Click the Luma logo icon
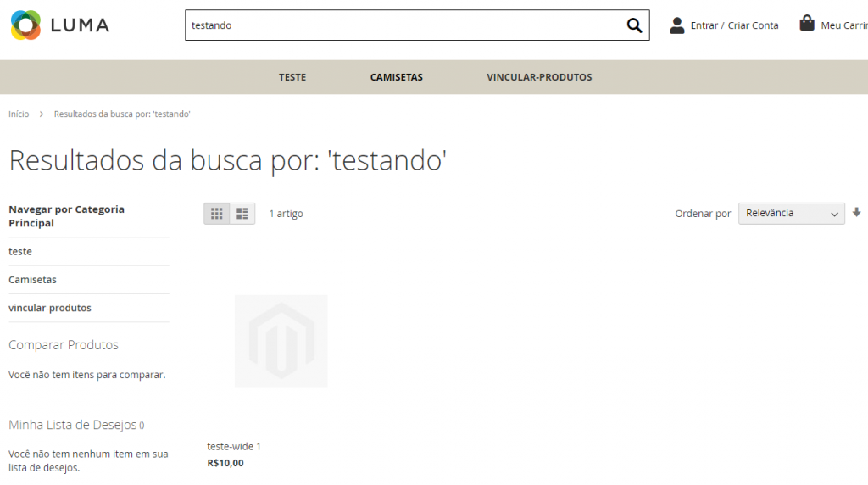The height and width of the screenshot is (485, 868). [x=25, y=25]
